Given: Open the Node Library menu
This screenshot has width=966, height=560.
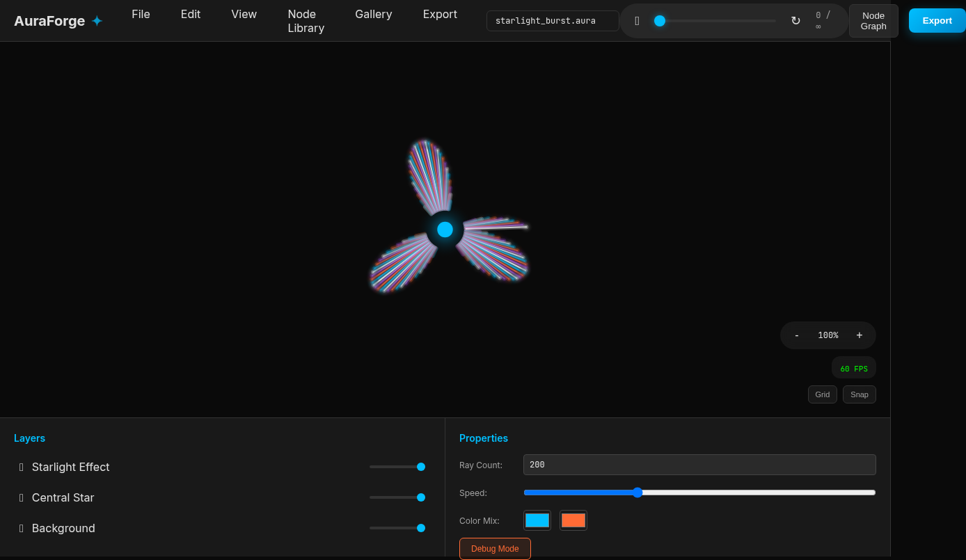Looking at the screenshot, I should click(x=306, y=20).
